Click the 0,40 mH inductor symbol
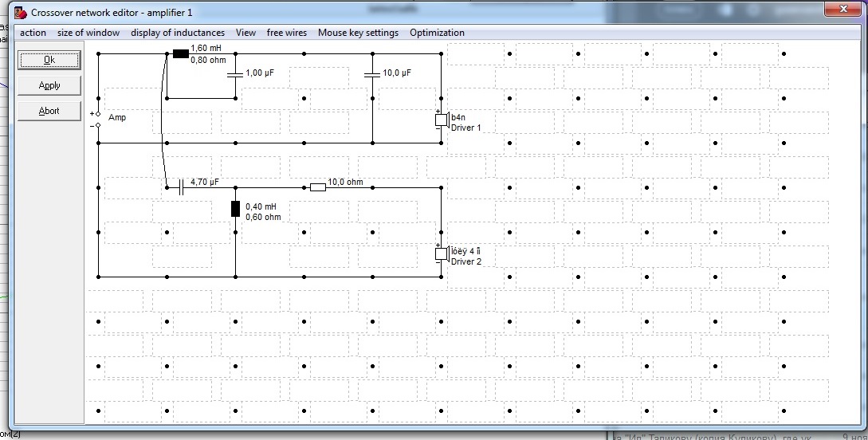868x440 pixels. [x=235, y=209]
